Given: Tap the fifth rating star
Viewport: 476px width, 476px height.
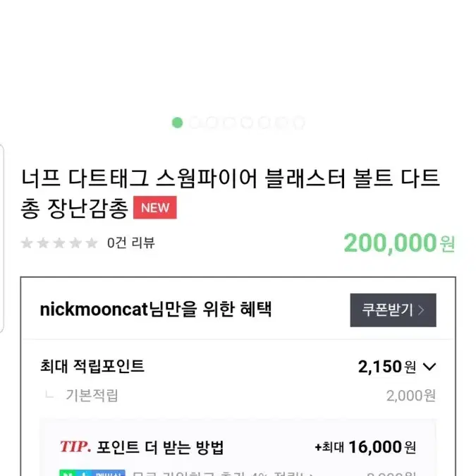Looking at the screenshot, I should [x=92, y=243].
